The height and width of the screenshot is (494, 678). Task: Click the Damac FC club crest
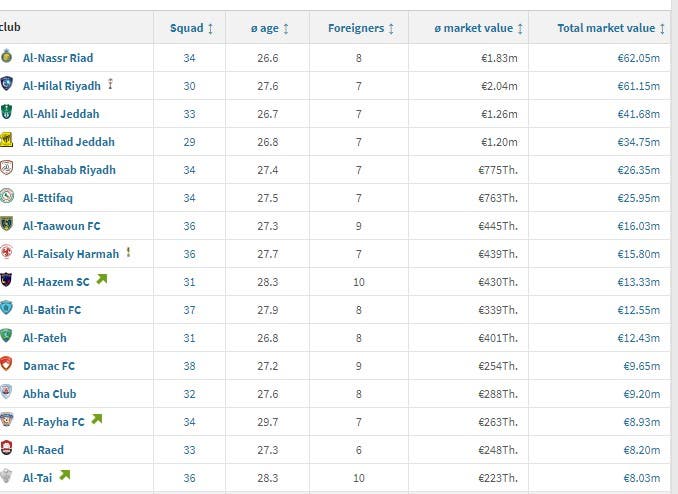pos(7,365)
